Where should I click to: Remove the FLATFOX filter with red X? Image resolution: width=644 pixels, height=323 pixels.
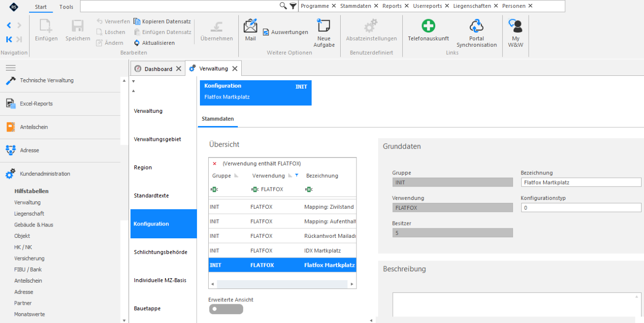(x=215, y=163)
